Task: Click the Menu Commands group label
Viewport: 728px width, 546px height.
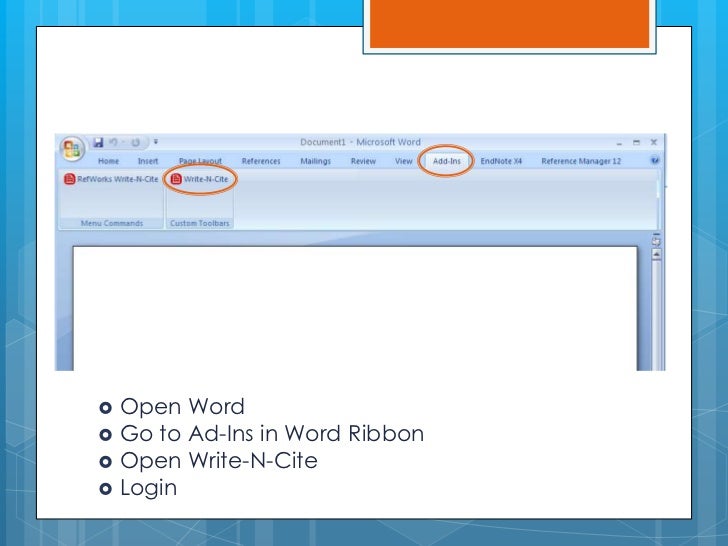Action: 112,223
